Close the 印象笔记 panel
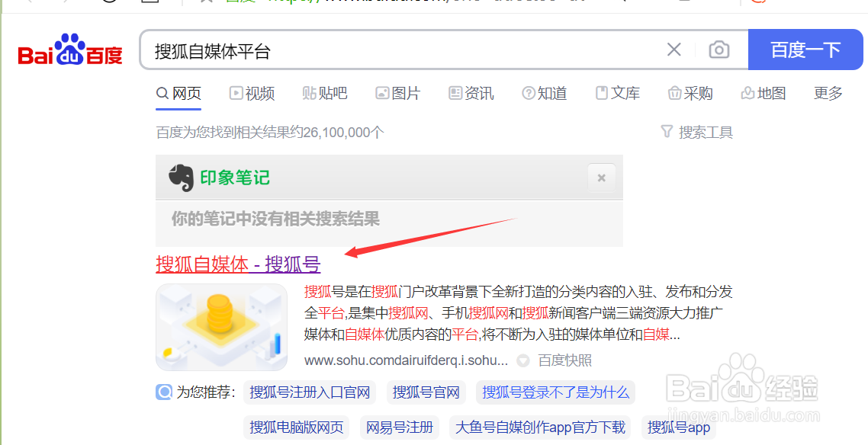This screenshot has height=445, width=868. pyautogui.click(x=601, y=178)
